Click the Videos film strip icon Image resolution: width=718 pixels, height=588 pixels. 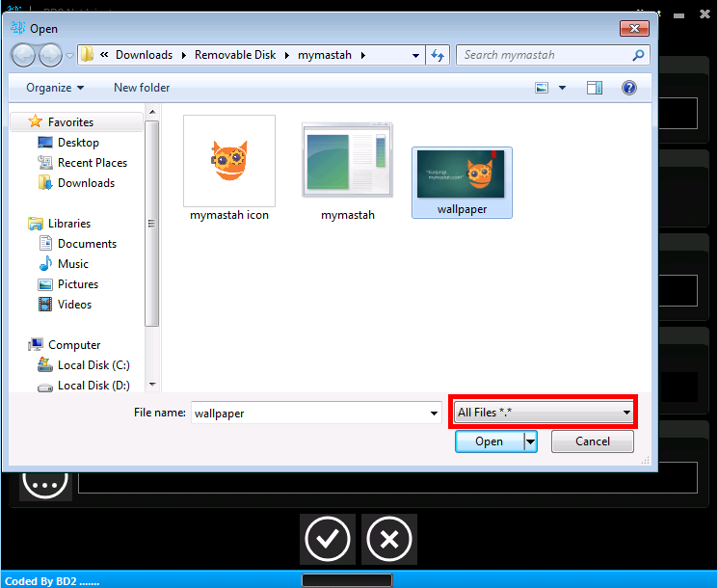tap(45, 304)
